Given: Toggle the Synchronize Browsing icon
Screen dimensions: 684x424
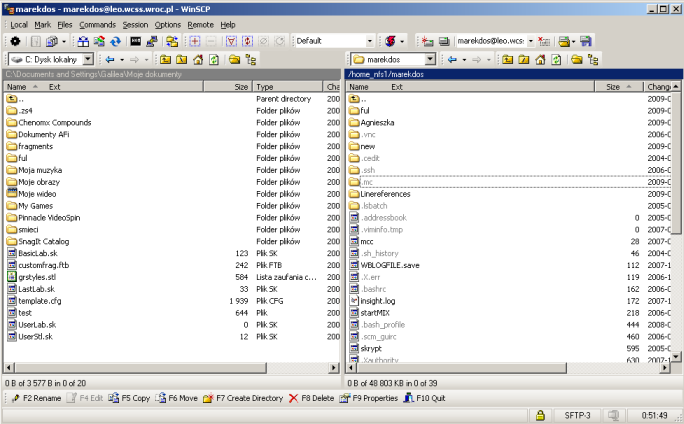Looking at the screenshot, I should click(x=172, y=41).
